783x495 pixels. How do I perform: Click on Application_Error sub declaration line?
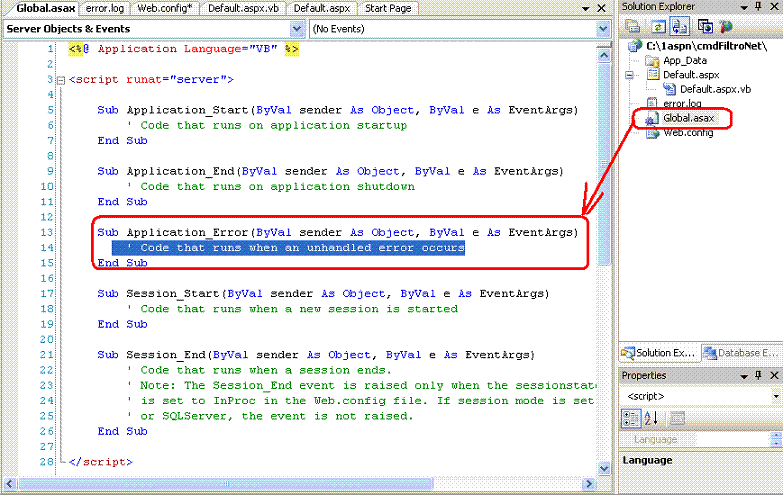coord(338,232)
